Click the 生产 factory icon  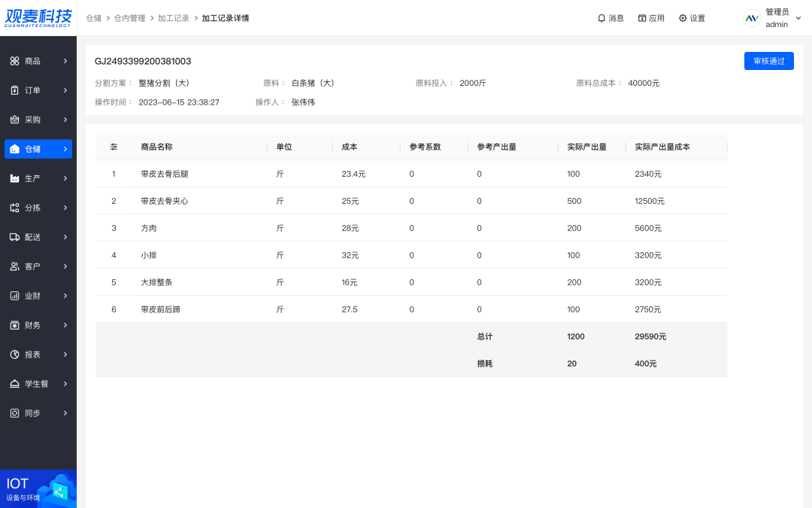click(x=14, y=178)
